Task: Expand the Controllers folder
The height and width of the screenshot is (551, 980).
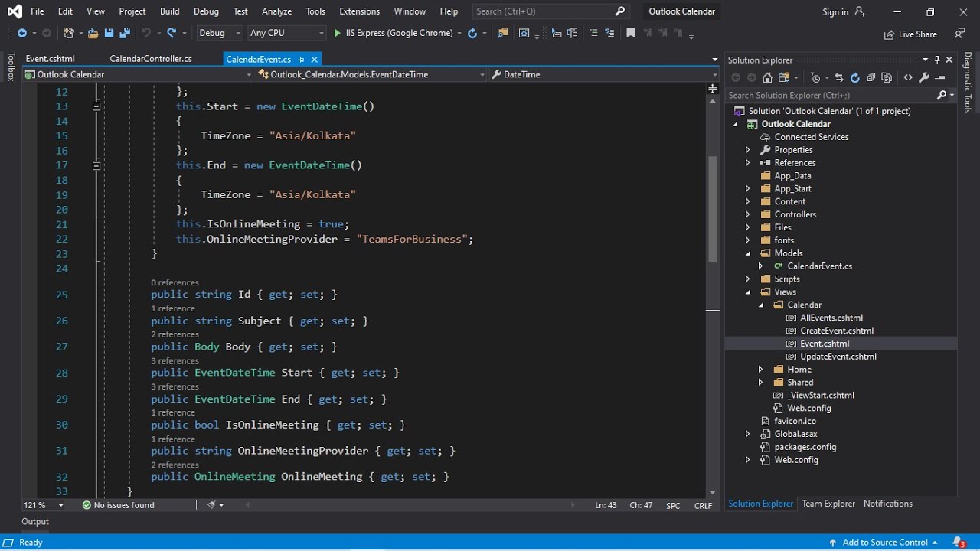Action: 748,214
